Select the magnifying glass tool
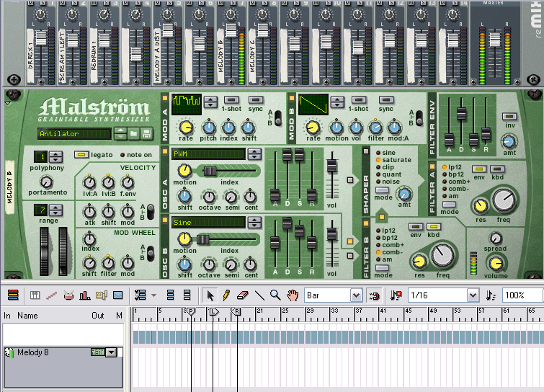 pyautogui.click(x=275, y=295)
